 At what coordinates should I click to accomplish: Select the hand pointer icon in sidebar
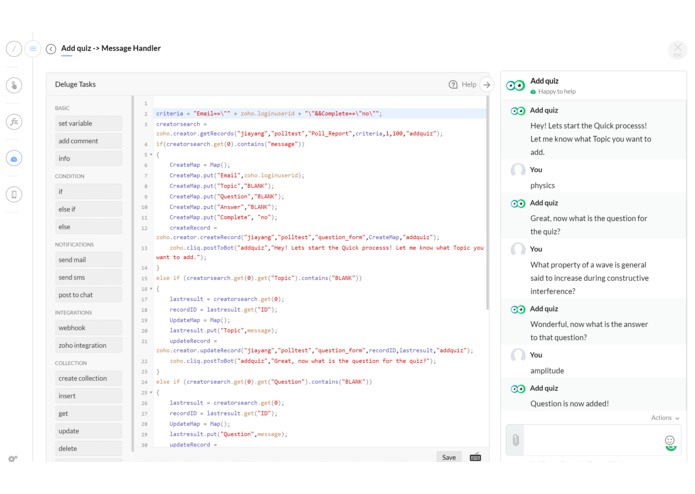point(14,85)
